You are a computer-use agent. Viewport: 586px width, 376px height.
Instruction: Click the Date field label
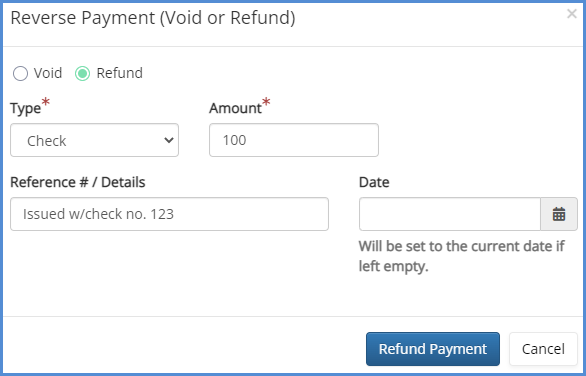374,182
